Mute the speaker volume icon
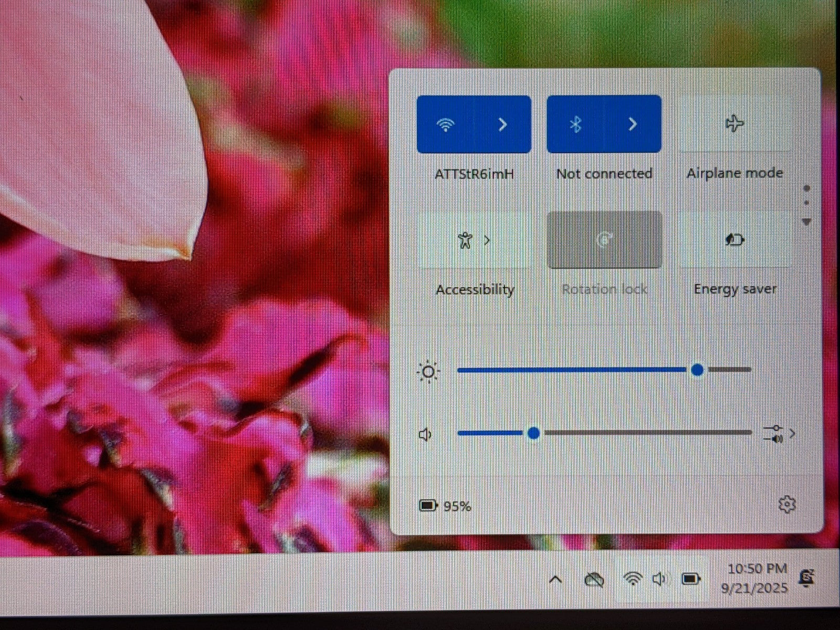The width and height of the screenshot is (840, 630). (425, 435)
